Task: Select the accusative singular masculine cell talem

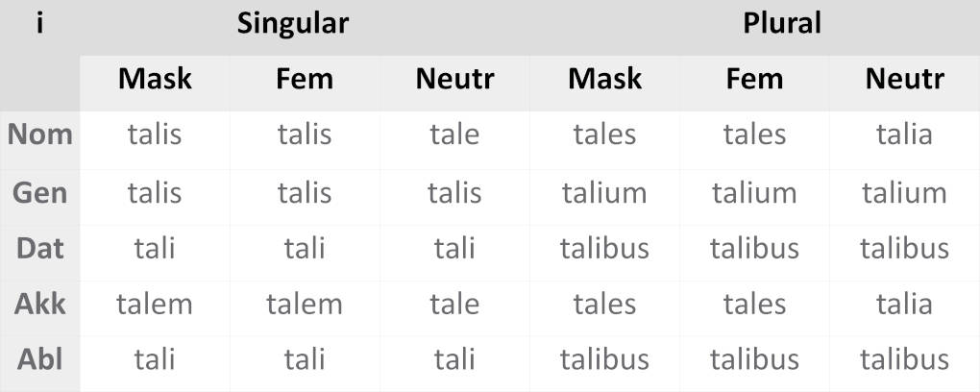Action: (155, 305)
